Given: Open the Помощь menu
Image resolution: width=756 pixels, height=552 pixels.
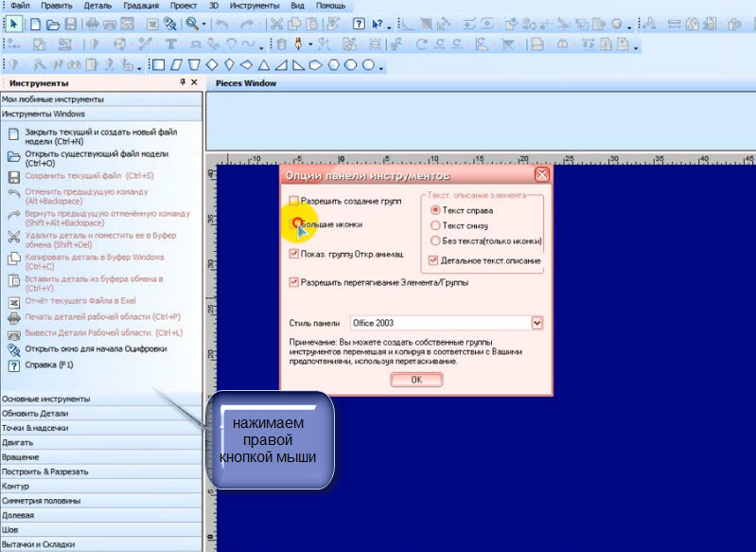Looking at the screenshot, I should (x=331, y=6).
